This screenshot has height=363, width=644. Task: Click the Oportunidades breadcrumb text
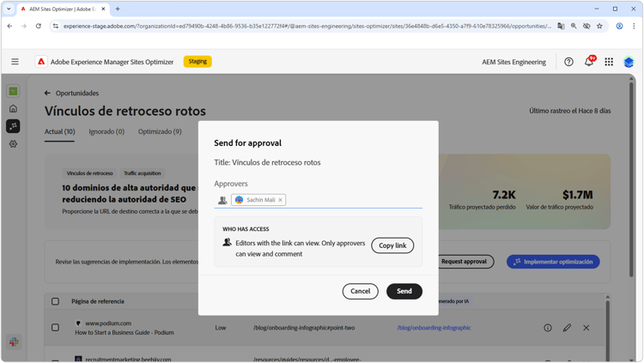(77, 94)
